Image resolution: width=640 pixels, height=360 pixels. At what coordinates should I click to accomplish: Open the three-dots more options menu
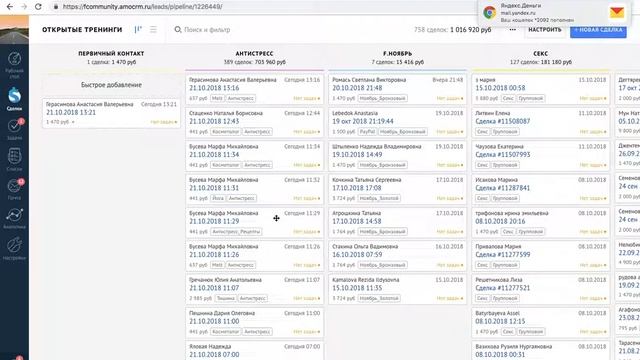click(513, 29)
